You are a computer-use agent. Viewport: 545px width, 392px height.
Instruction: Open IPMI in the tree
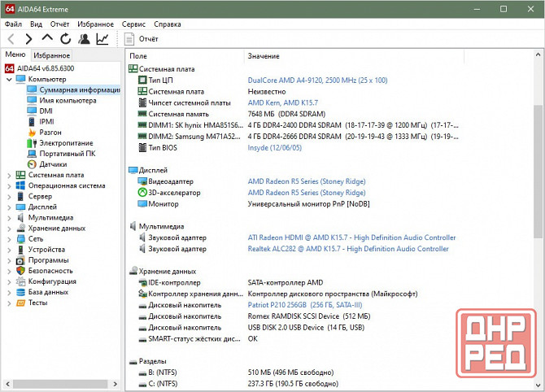tap(46, 122)
